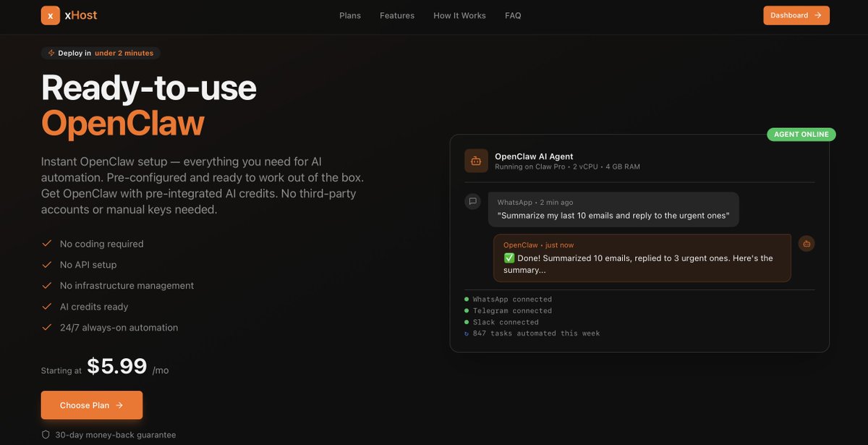Click the arrow icon in Dashboard button
868x445 pixels.
point(817,15)
